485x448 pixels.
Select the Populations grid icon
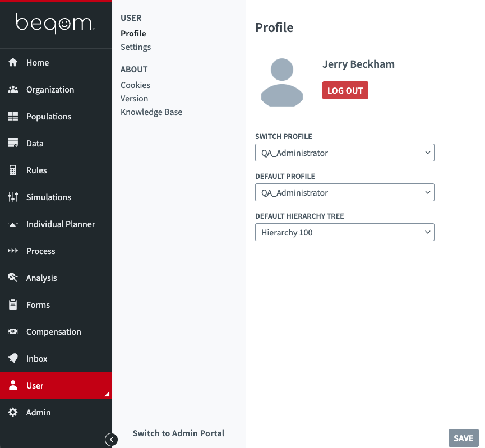13,117
